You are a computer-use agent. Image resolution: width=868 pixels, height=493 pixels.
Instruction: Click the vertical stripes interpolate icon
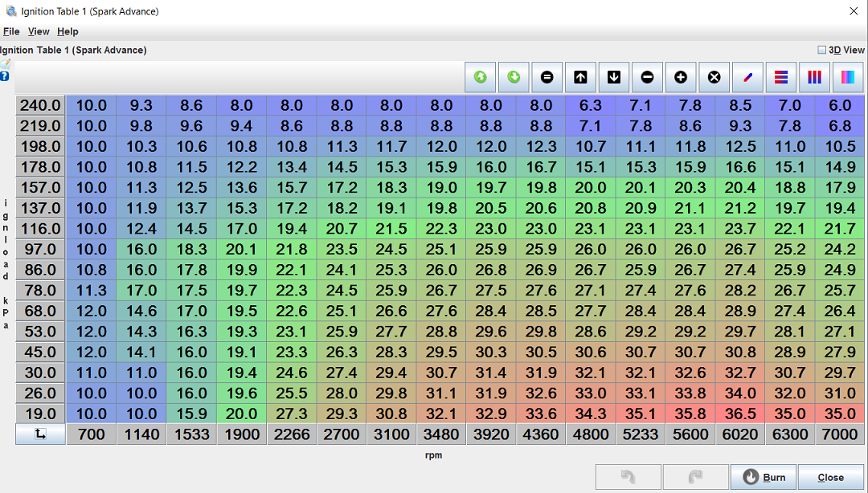click(814, 77)
